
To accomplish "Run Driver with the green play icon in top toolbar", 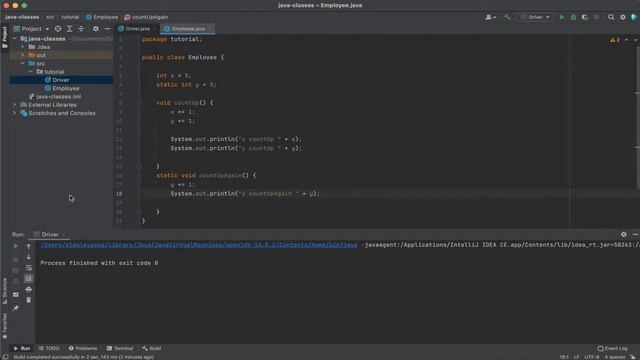I will point(562,17).
